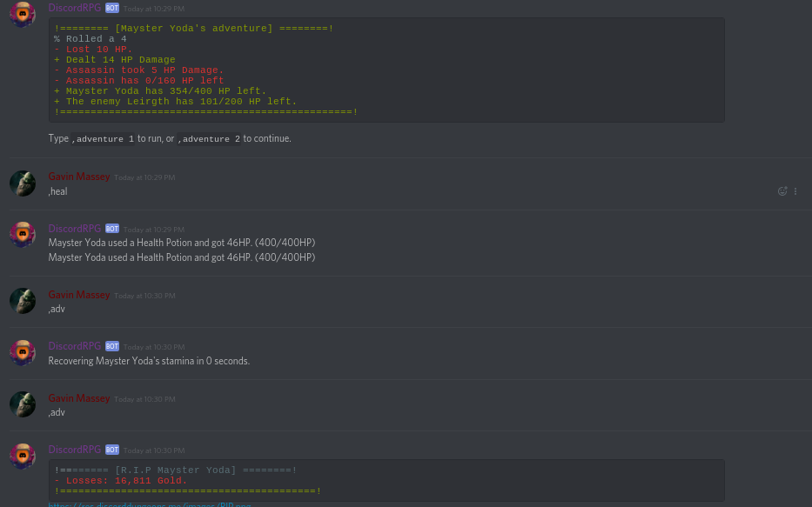The image size is (812, 507).
Task: Open DiscordRPG username above stamina recovery text
Action: (x=75, y=345)
